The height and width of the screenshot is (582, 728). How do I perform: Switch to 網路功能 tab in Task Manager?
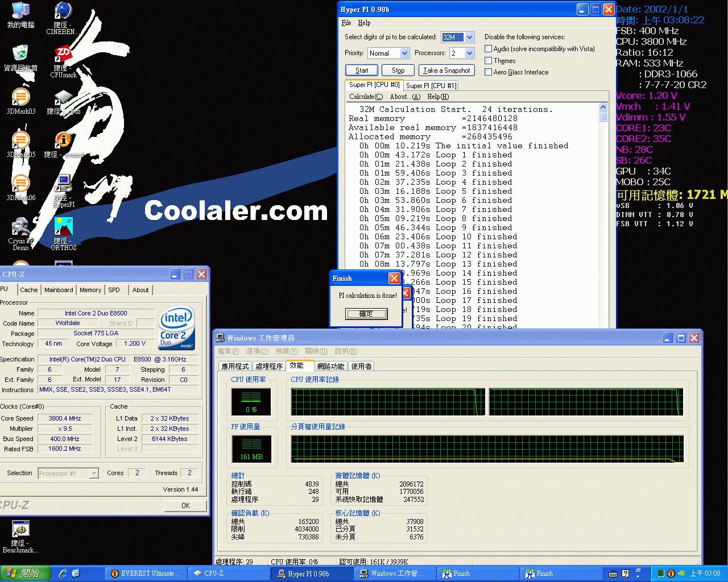(330, 366)
